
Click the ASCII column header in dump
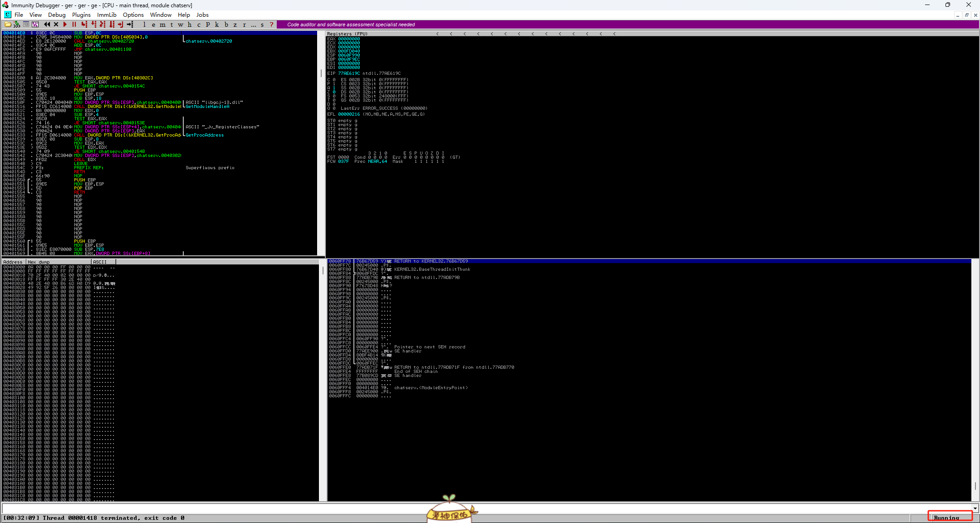(x=104, y=262)
